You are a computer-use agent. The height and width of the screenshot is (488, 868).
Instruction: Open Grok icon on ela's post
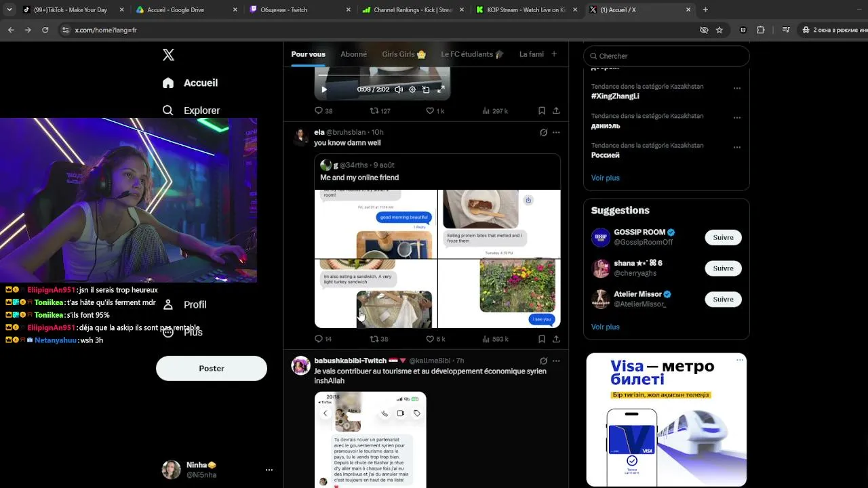[x=543, y=132]
